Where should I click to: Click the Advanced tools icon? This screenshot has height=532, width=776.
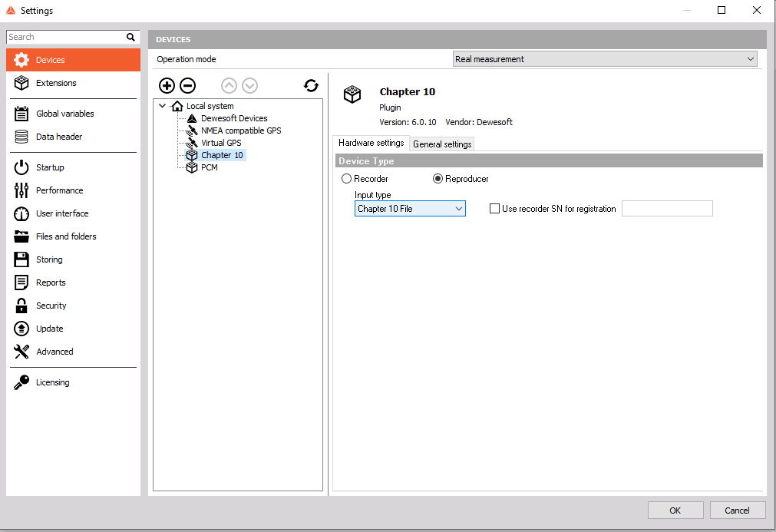(x=21, y=352)
